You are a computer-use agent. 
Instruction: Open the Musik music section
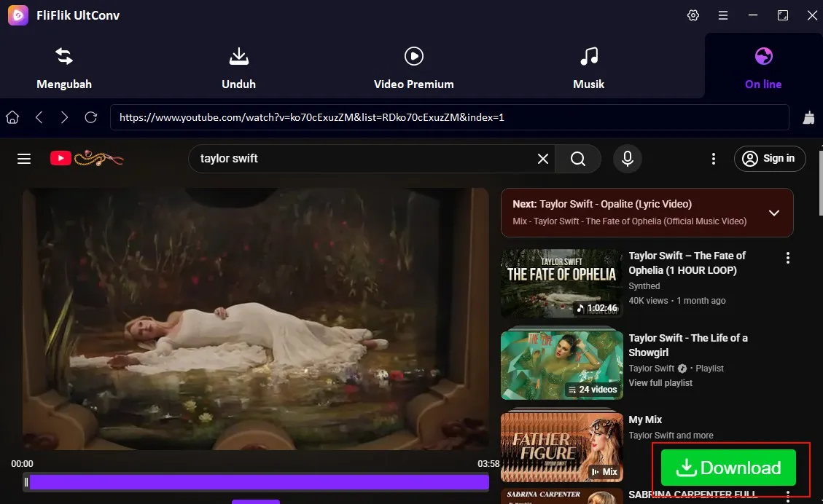588,55
